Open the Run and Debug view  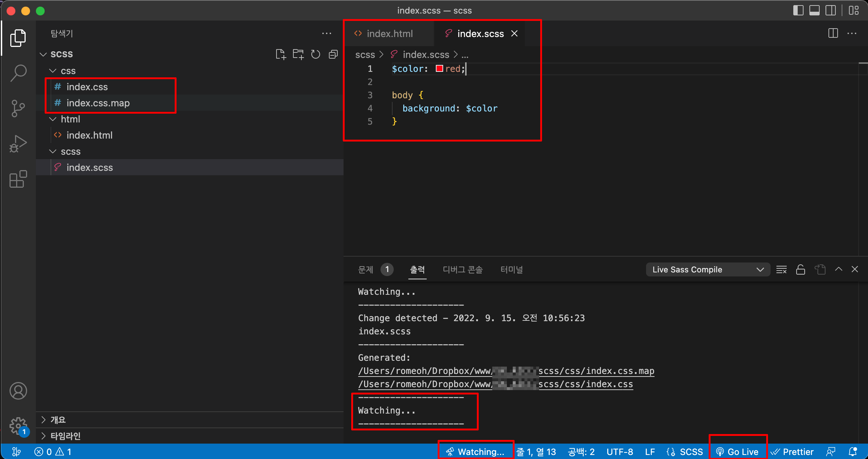18,144
